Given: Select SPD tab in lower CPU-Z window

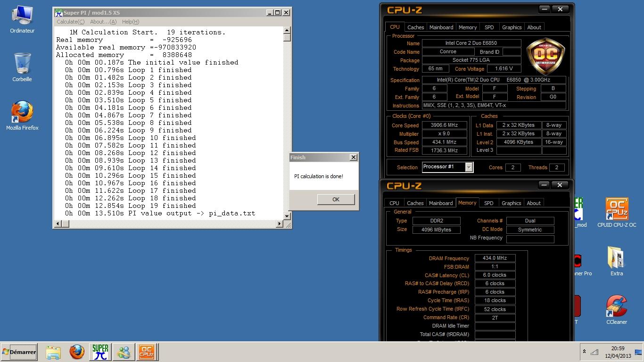Looking at the screenshot, I should [x=489, y=203].
